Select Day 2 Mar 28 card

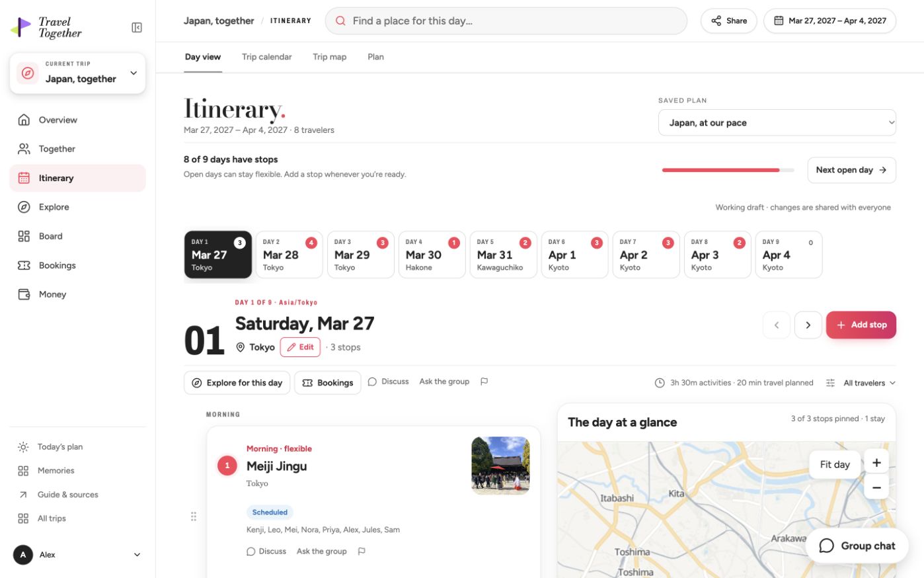click(289, 255)
